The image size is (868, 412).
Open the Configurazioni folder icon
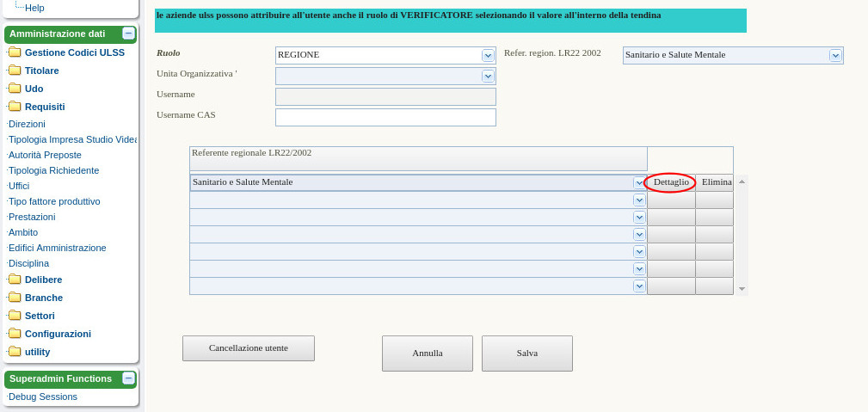[x=15, y=334]
